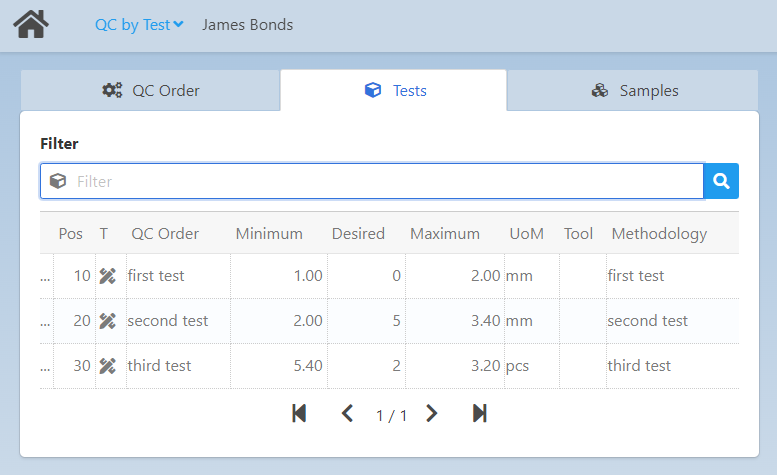Open the QC by Test dropdown
The height and width of the screenshot is (475, 777).
click(x=138, y=25)
